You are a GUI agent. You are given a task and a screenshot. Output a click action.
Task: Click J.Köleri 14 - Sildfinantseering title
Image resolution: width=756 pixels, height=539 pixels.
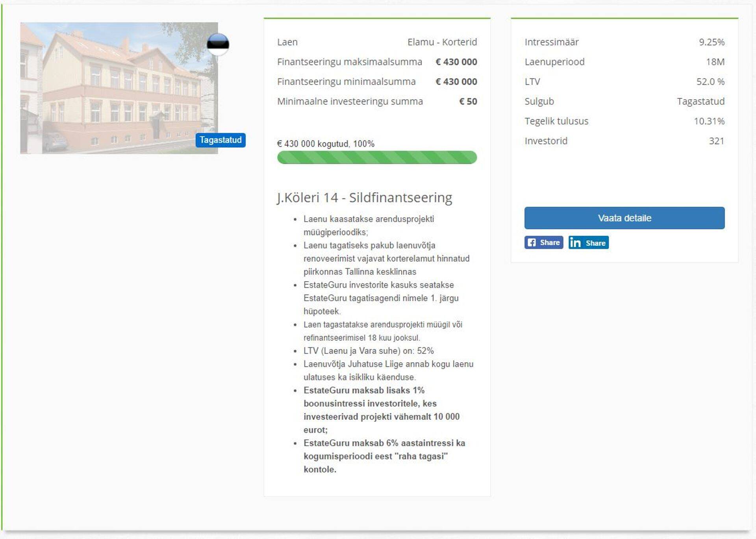[x=364, y=197]
